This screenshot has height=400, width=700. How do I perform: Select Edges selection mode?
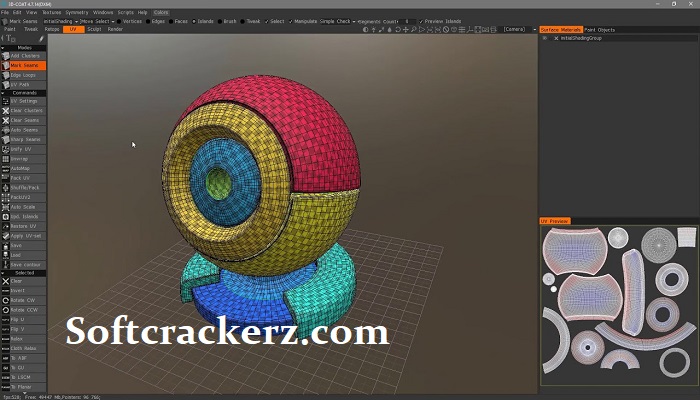[x=156, y=21]
